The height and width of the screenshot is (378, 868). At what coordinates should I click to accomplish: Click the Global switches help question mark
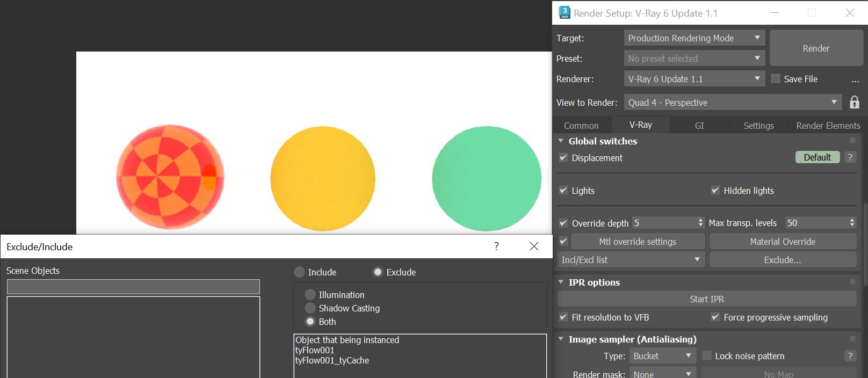click(850, 157)
